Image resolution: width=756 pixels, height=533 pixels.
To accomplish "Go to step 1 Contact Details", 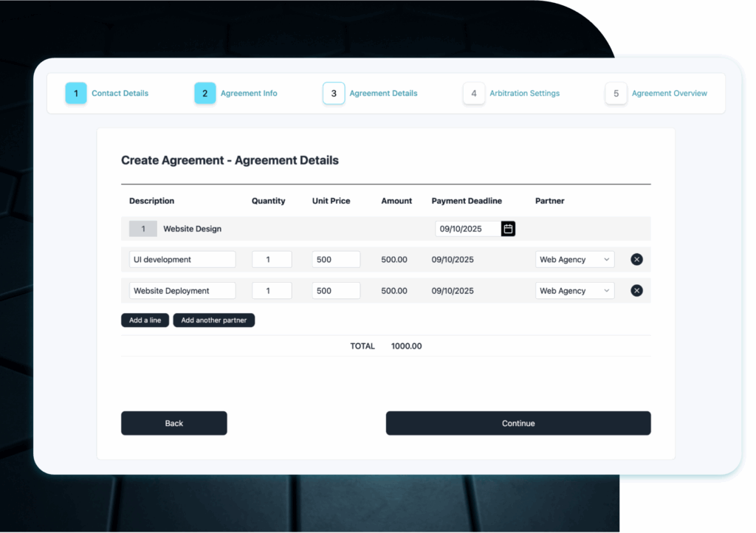I will (x=76, y=94).
